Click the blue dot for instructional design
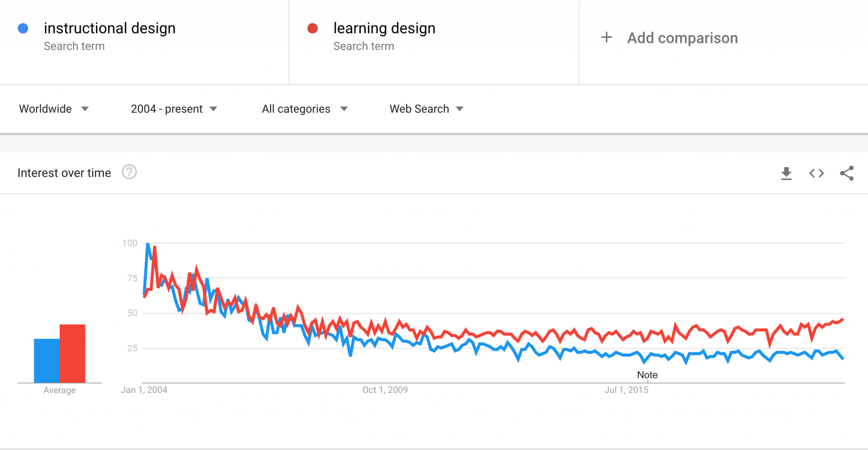Screen dimensions: 868x450 click(23, 28)
